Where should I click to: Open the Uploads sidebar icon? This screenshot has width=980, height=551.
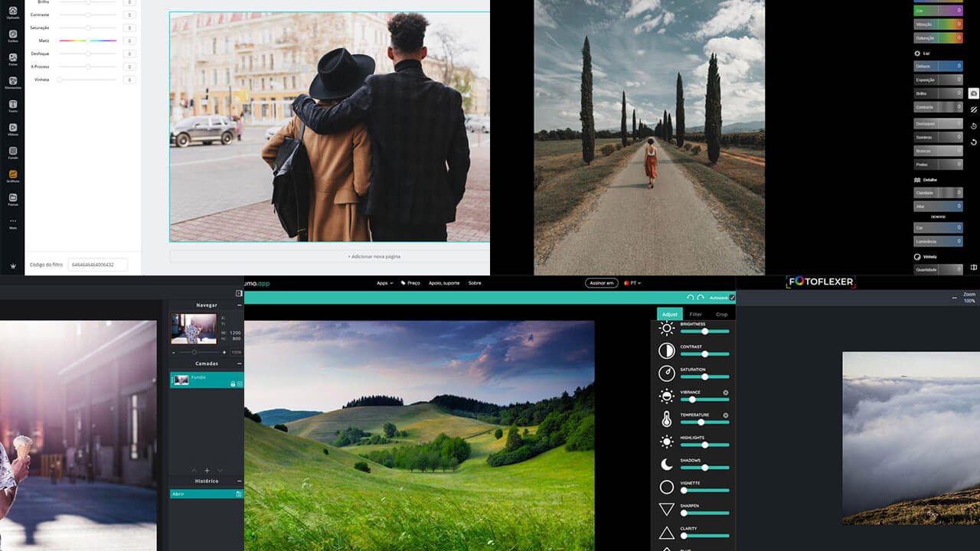coord(13,11)
